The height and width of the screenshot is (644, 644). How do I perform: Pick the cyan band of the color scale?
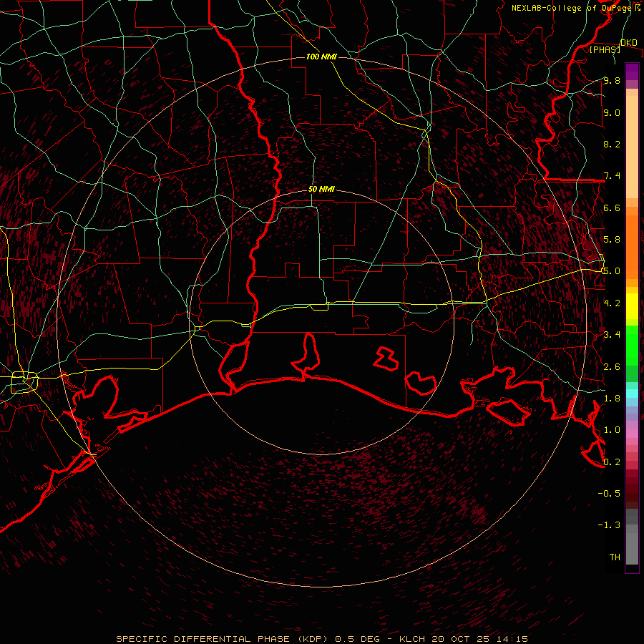click(632, 394)
